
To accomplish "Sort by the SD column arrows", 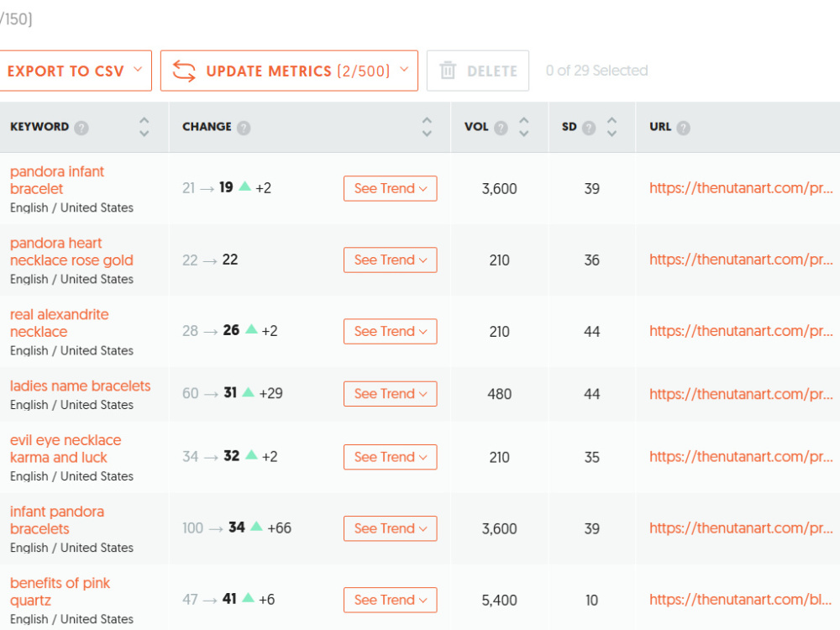I will coord(612,128).
